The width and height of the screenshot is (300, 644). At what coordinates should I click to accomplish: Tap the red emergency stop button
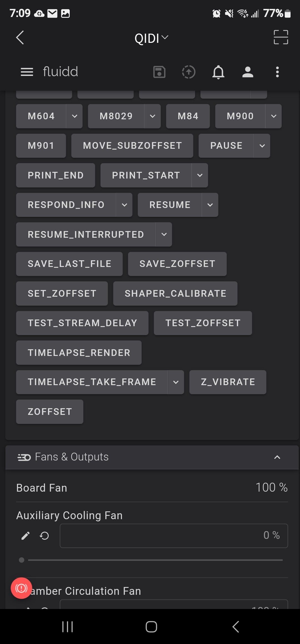[x=21, y=588]
